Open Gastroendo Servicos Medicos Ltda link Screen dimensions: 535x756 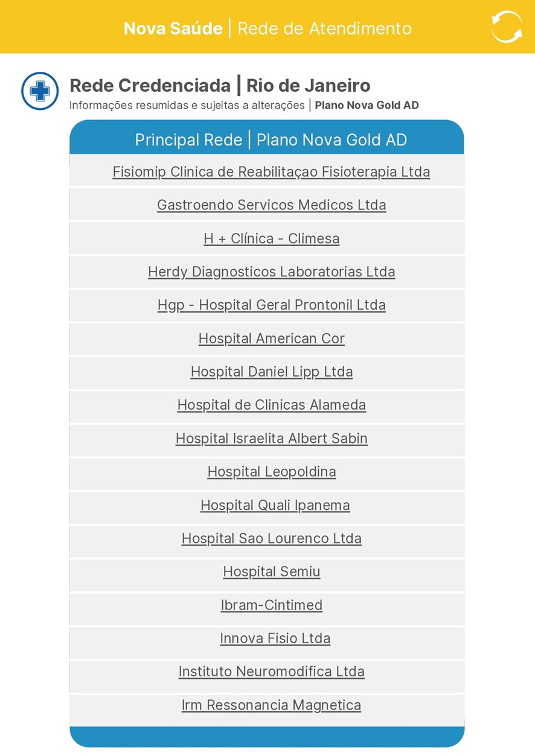271,205
